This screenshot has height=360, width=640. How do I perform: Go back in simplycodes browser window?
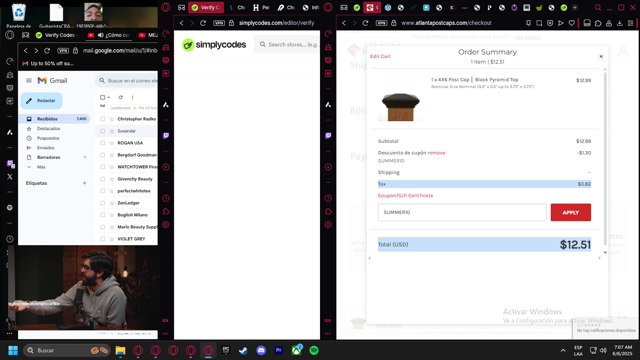(x=182, y=23)
